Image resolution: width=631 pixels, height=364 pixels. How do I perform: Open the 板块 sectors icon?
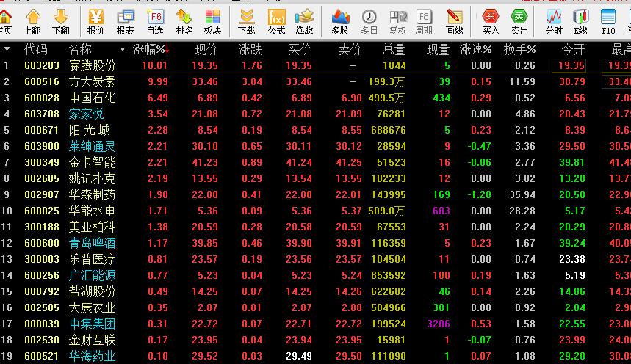pos(212,21)
